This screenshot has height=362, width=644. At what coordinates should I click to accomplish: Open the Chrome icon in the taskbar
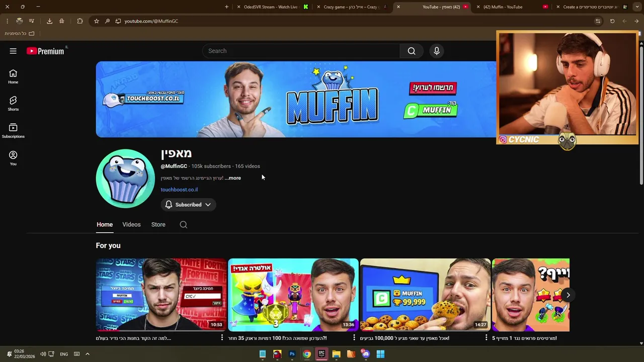pos(306,354)
